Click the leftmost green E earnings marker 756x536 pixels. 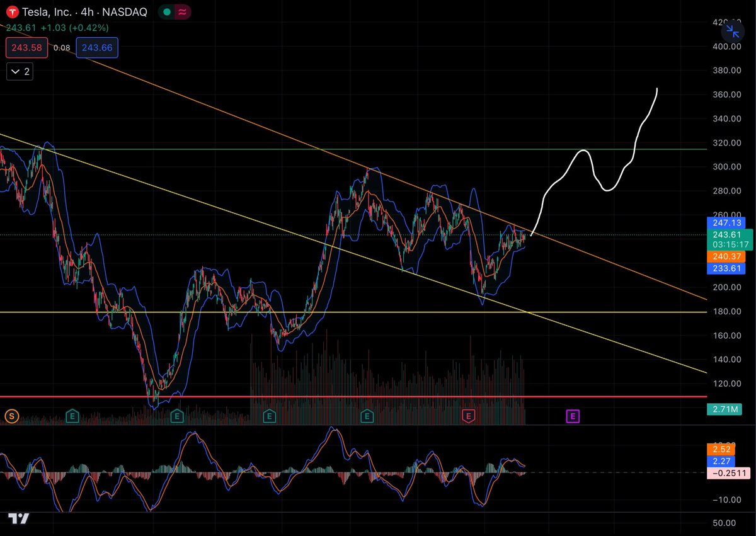[x=72, y=416]
